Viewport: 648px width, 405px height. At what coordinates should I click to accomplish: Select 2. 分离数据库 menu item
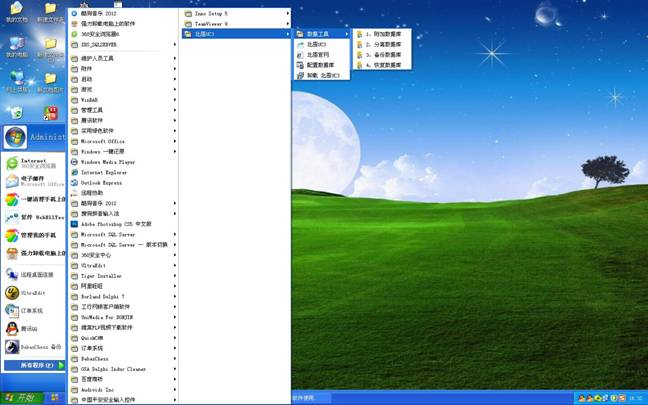click(x=383, y=44)
